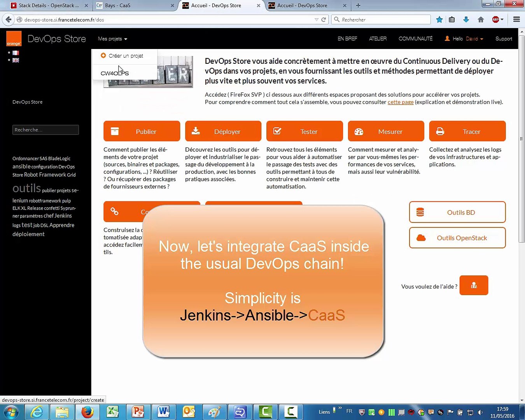Open the Hello David user dropdown

464,39
